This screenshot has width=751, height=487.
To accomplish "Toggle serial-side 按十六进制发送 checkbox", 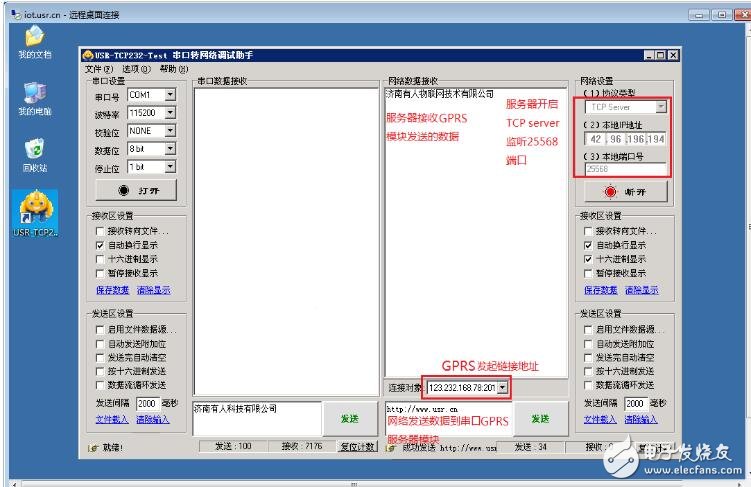I will pyautogui.click(x=100, y=371).
